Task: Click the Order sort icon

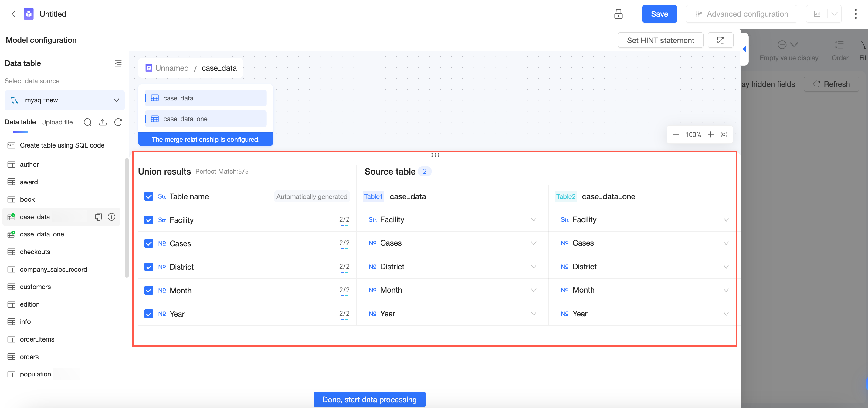Action: coord(839,44)
